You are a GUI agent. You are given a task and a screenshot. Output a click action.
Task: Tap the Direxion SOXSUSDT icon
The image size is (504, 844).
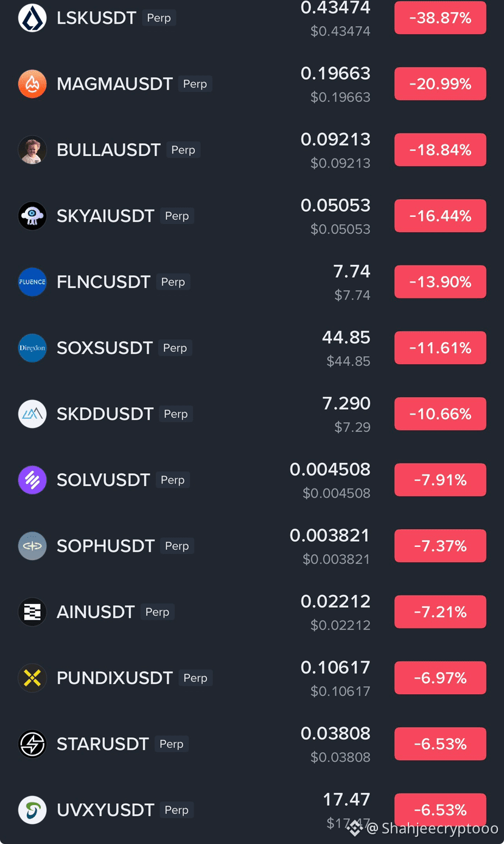pyautogui.click(x=32, y=348)
